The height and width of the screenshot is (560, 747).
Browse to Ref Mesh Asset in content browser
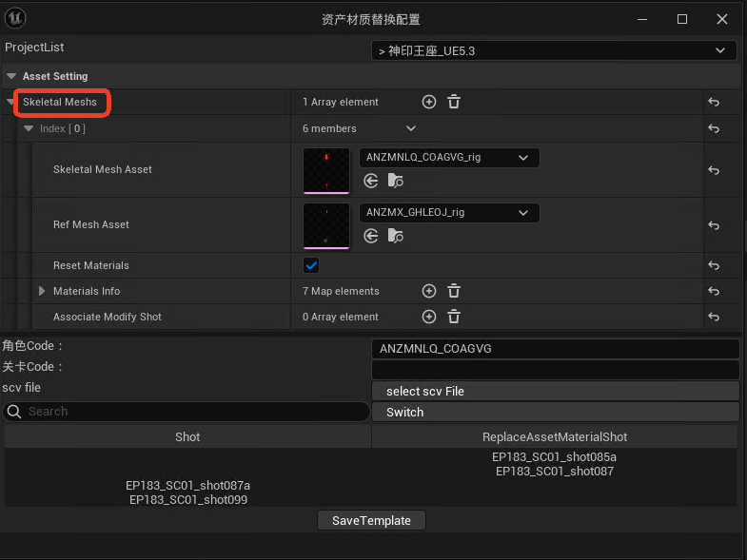click(x=396, y=236)
